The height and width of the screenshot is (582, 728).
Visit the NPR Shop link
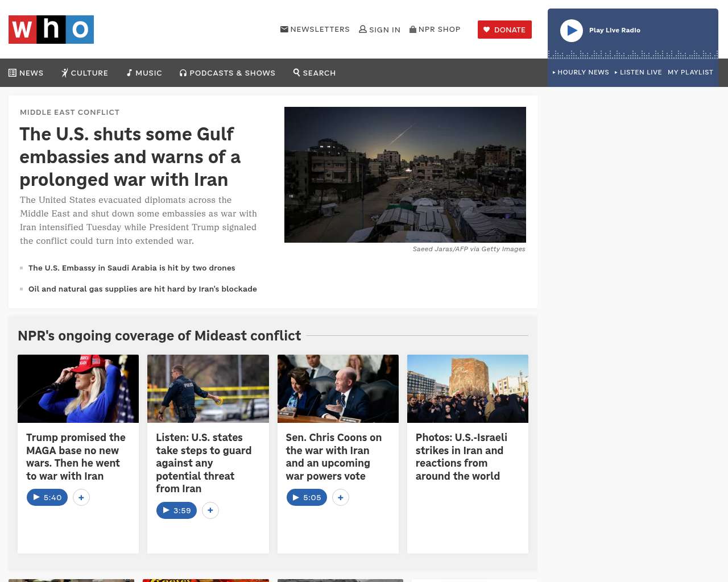pos(435,29)
